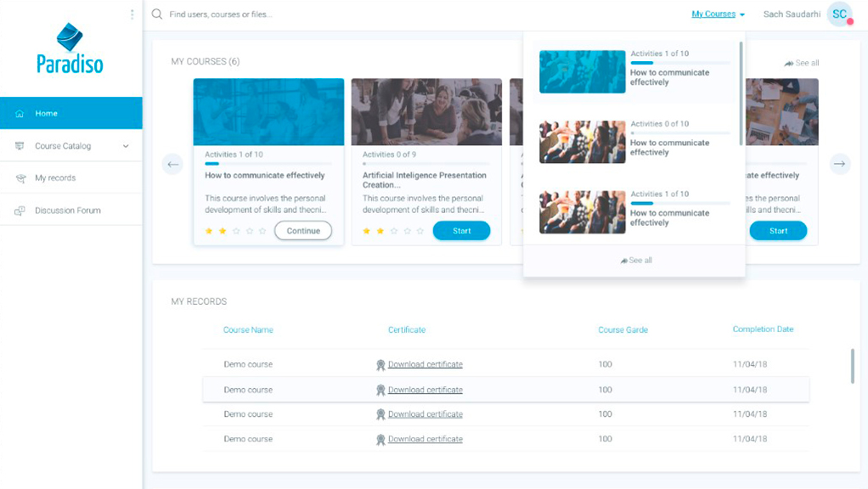Open How to communicate effectively card image
This screenshot has height=489, width=868.
pyautogui.click(x=268, y=112)
